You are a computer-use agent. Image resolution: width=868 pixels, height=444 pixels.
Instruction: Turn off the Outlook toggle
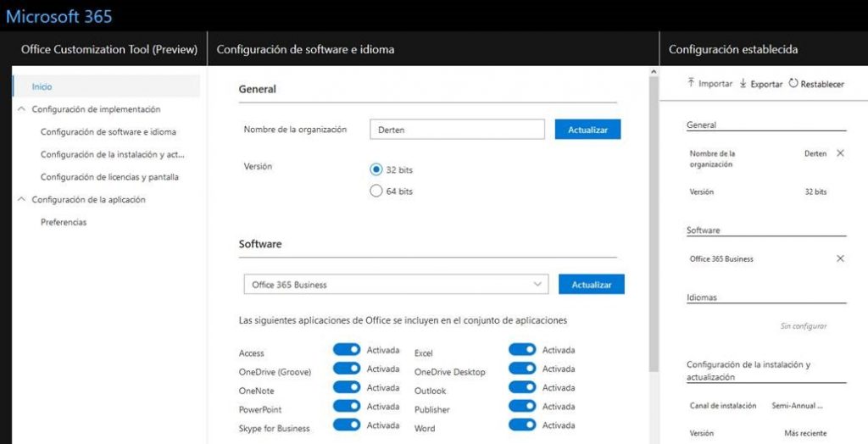(522, 387)
